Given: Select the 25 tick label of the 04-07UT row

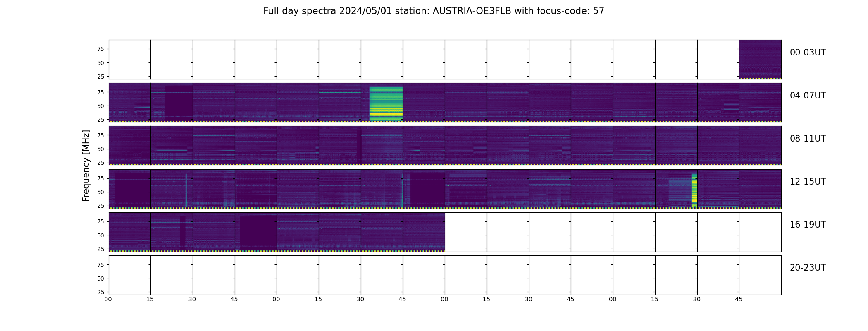Looking at the screenshot, I should 100,120.
